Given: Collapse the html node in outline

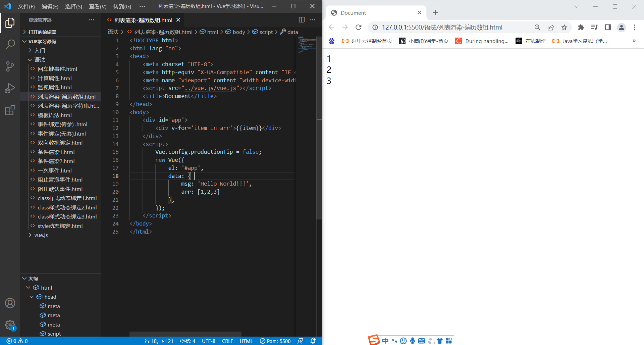Looking at the screenshot, I should 29,288.
